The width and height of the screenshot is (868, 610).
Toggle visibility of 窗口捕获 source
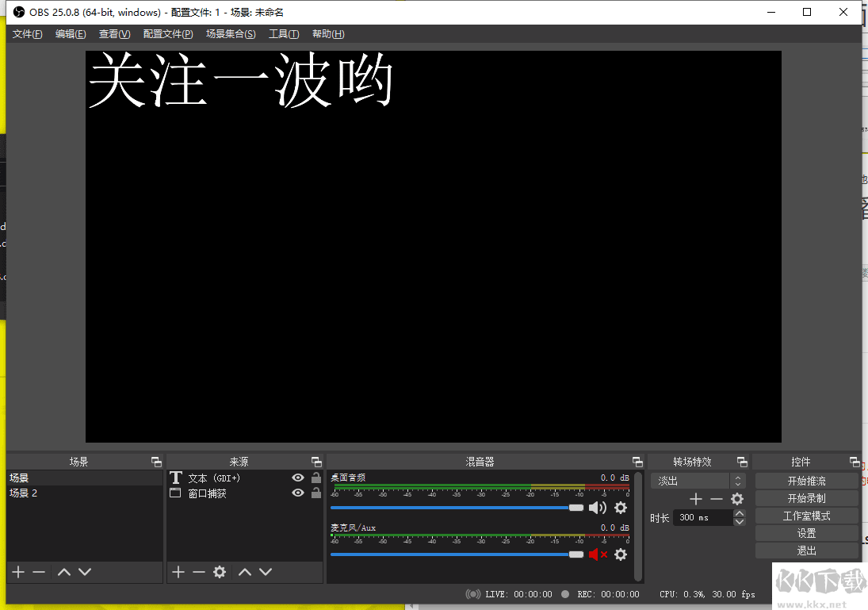298,493
